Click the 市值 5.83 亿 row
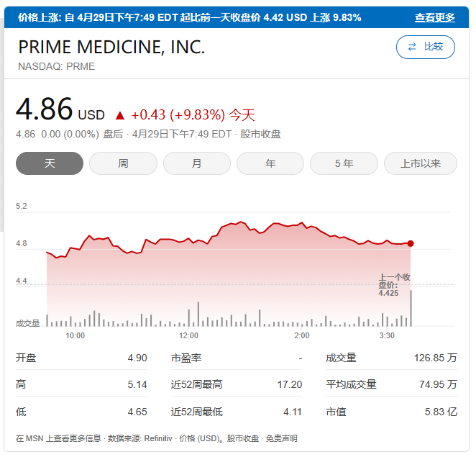 [390, 412]
